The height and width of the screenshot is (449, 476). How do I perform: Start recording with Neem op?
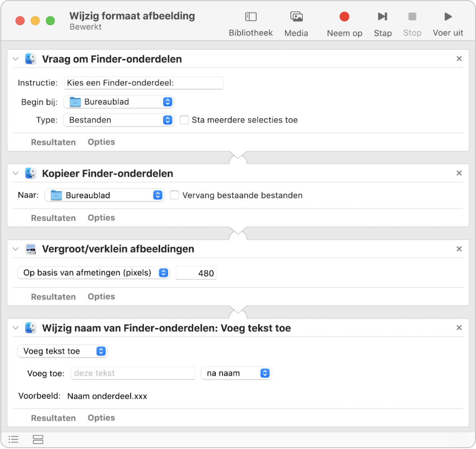pyautogui.click(x=344, y=23)
